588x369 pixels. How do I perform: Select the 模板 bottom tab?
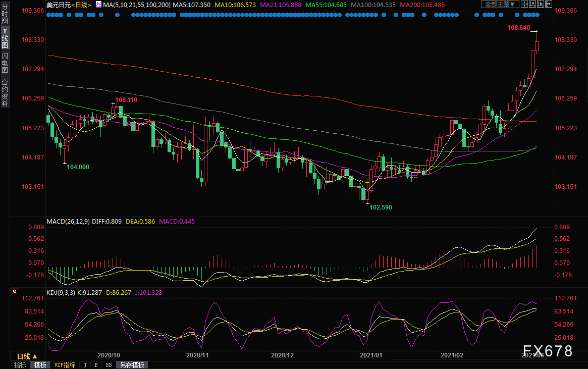(x=40, y=365)
